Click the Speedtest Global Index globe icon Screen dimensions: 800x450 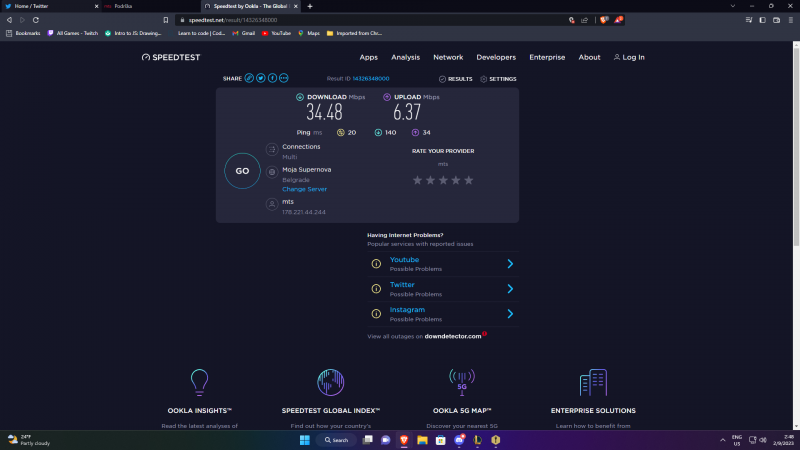point(331,382)
